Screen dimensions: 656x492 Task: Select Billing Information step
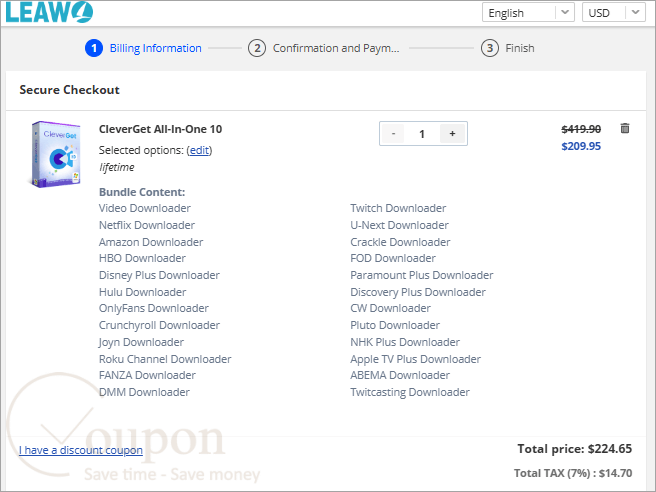coord(144,48)
